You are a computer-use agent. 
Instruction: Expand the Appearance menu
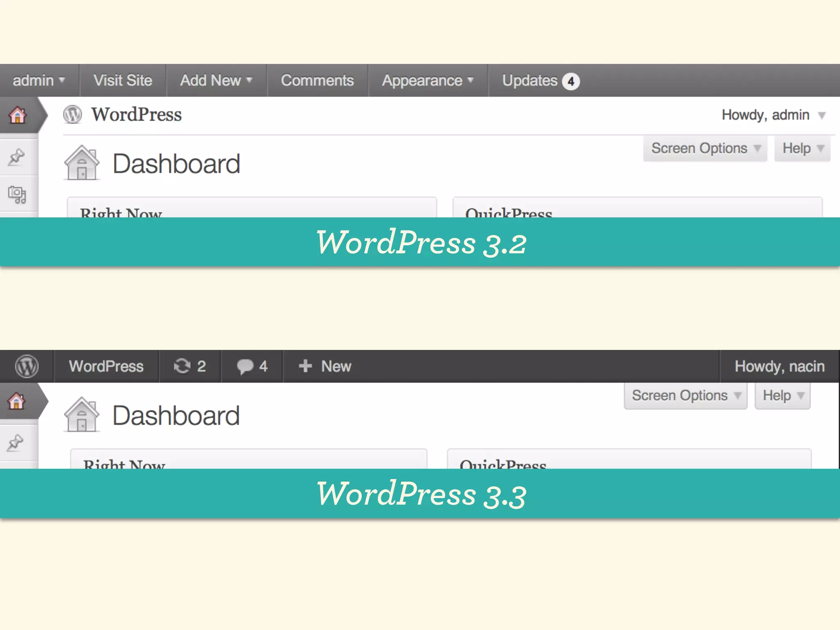click(x=428, y=80)
